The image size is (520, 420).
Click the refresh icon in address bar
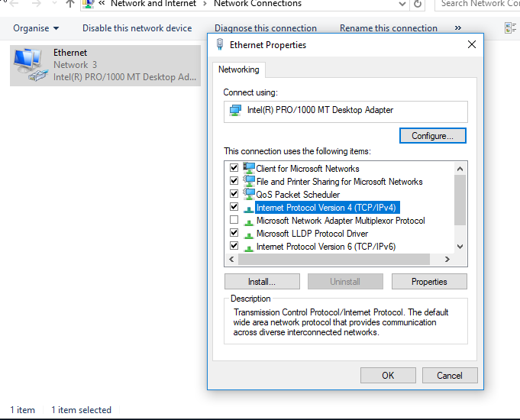[x=418, y=4]
